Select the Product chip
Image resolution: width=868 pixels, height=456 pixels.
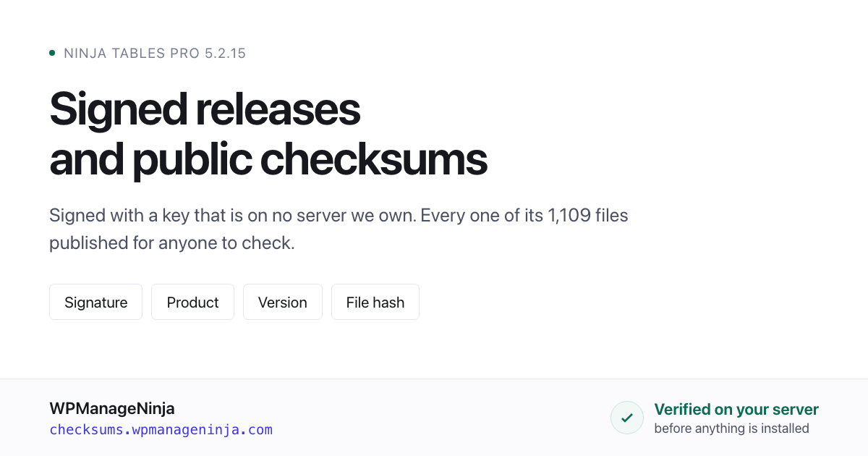point(192,302)
